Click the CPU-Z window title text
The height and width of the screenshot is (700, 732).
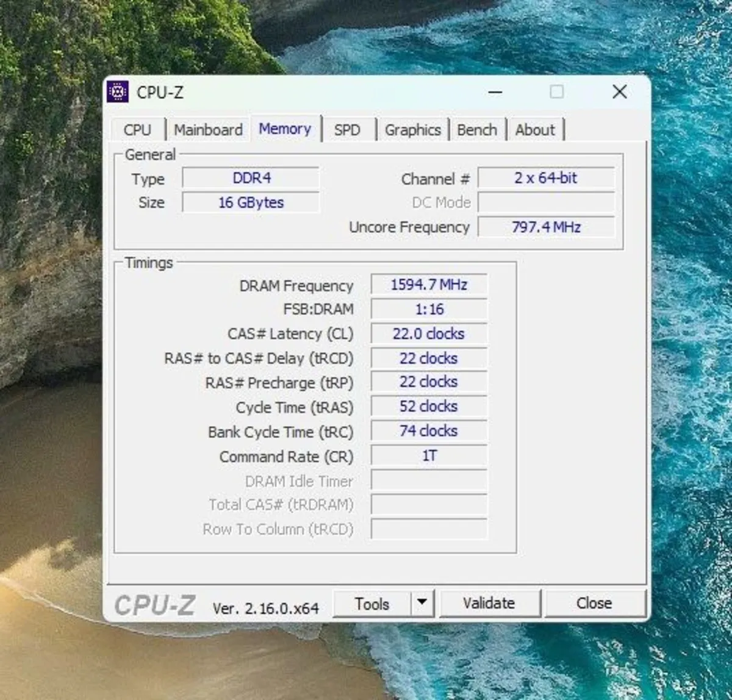(160, 92)
